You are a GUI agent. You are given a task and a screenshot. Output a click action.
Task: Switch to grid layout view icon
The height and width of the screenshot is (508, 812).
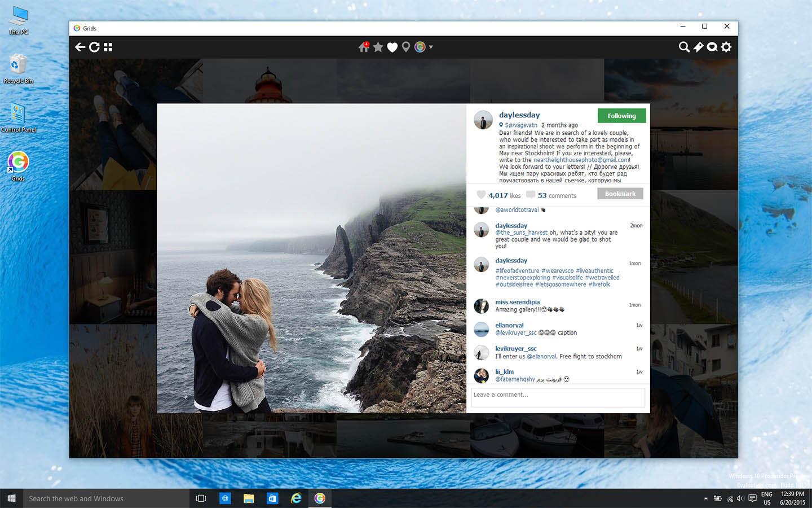(x=108, y=47)
